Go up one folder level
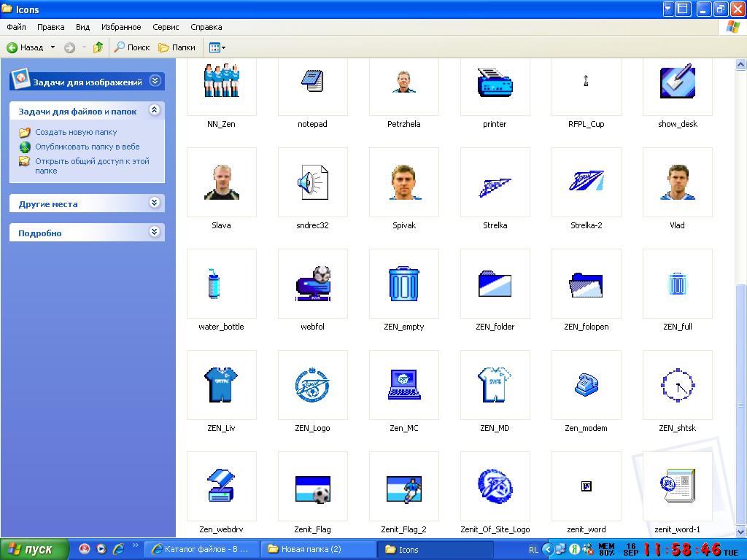Viewport: 747px width, 560px height. [98, 47]
